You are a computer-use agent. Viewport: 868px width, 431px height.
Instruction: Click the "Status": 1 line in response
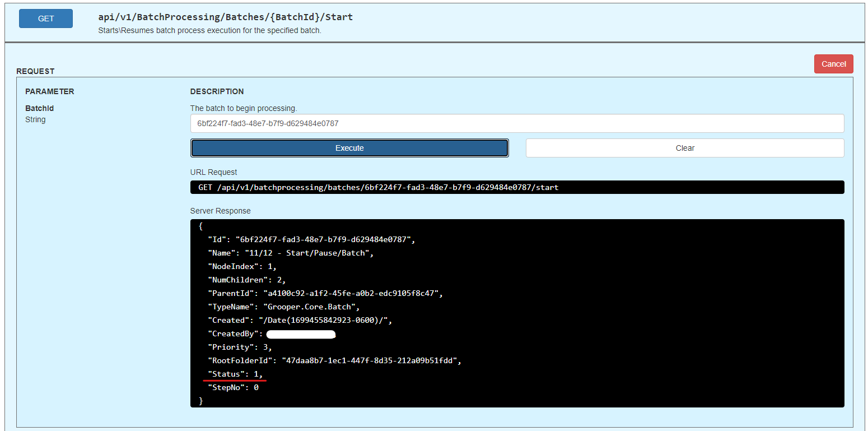[x=235, y=374]
